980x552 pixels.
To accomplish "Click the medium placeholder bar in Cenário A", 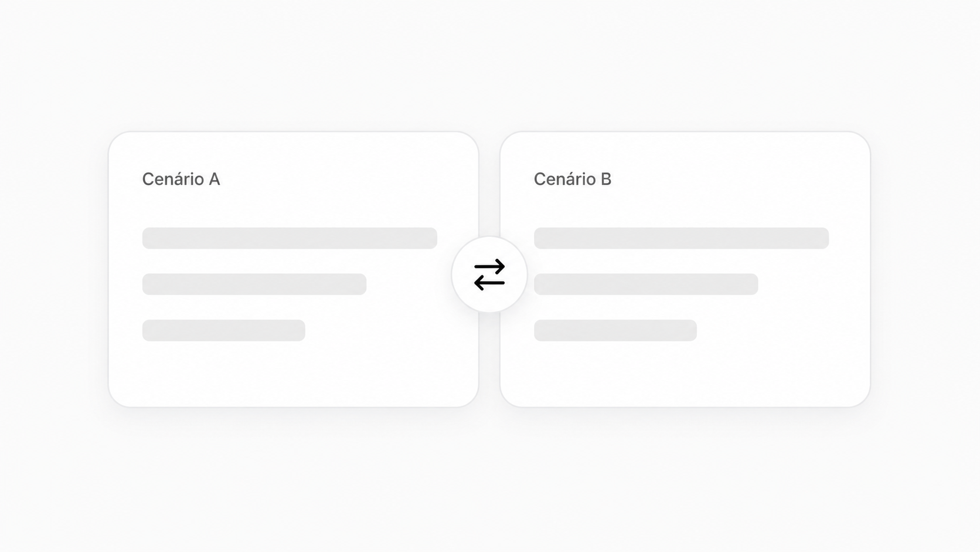I will point(254,284).
